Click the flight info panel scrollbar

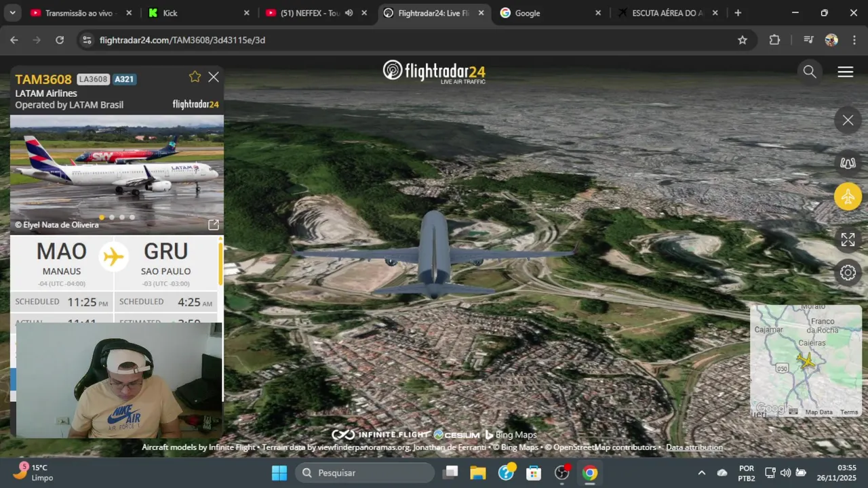point(220,264)
